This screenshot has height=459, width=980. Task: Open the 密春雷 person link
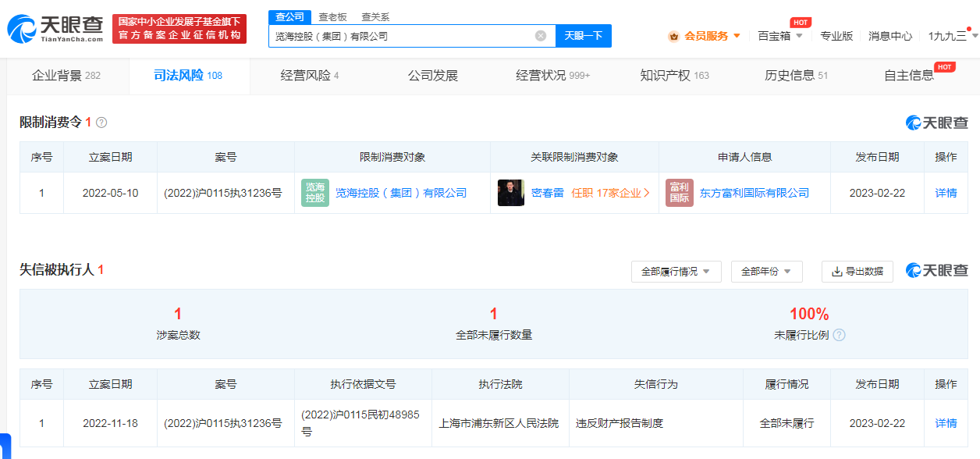[x=548, y=193]
